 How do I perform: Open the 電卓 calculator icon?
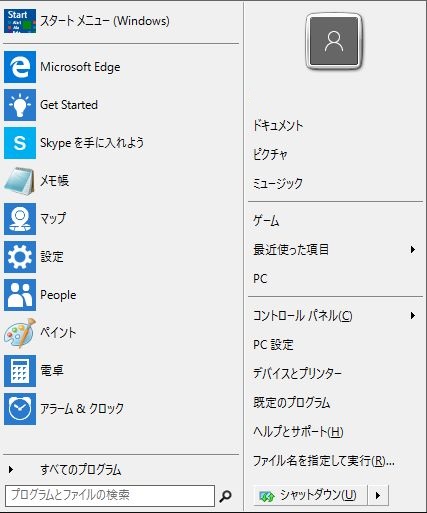click(20, 371)
